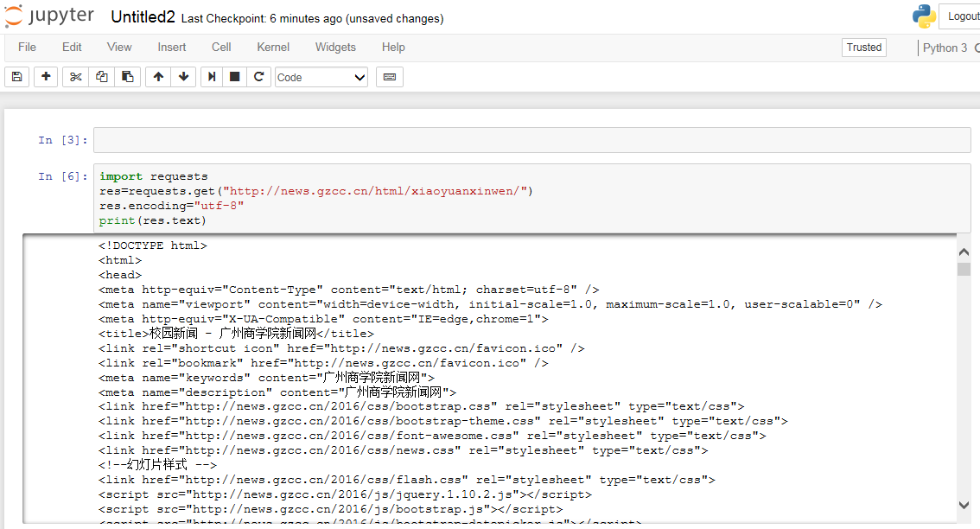The height and width of the screenshot is (529, 980).
Task: Click the print(res.text) code line
Action: pos(152,220)
